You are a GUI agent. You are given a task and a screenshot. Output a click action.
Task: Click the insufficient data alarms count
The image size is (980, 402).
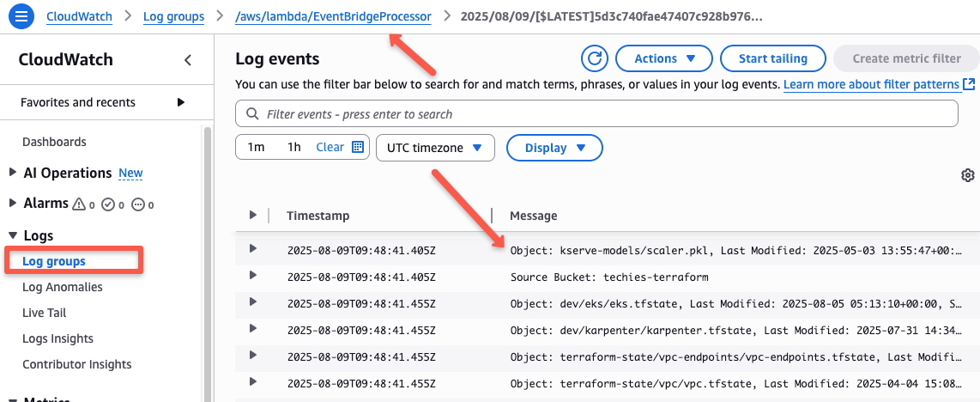coord(143,204)
